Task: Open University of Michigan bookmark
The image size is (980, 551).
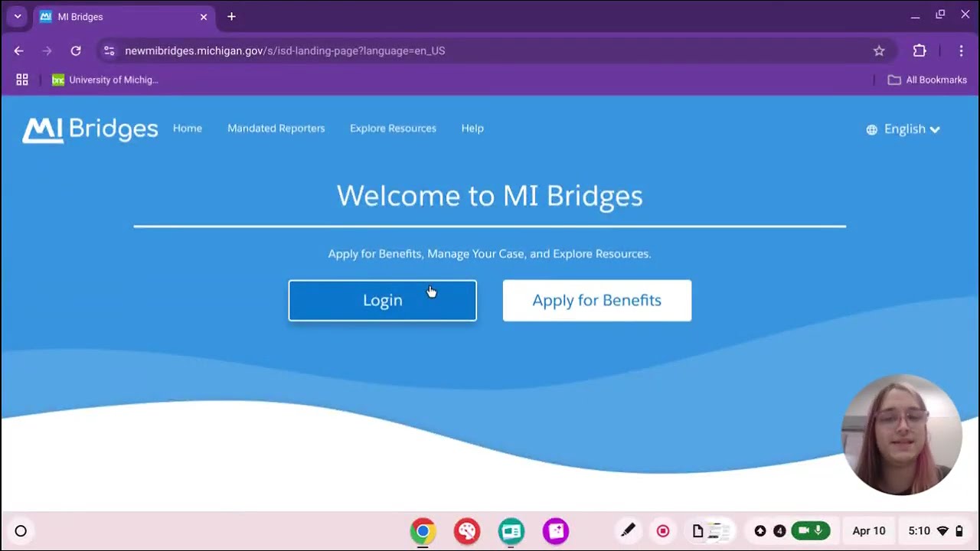Action: [x=105, y=80]
